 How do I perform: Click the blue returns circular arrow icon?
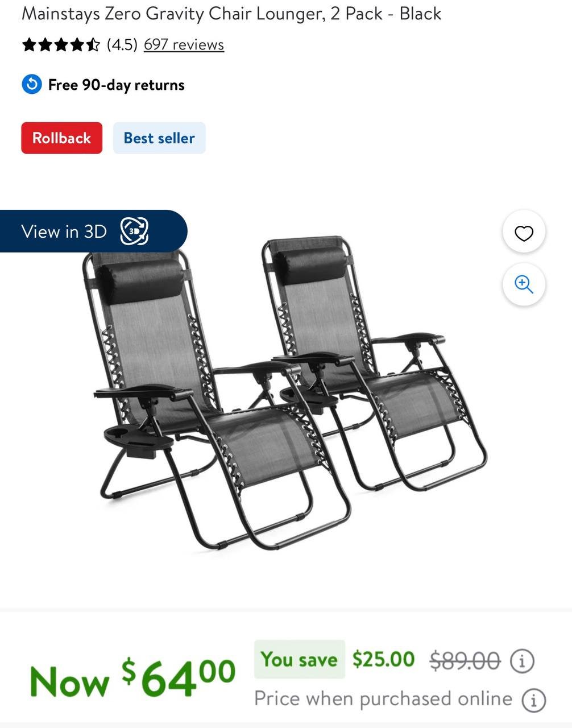tap(32, 85)
